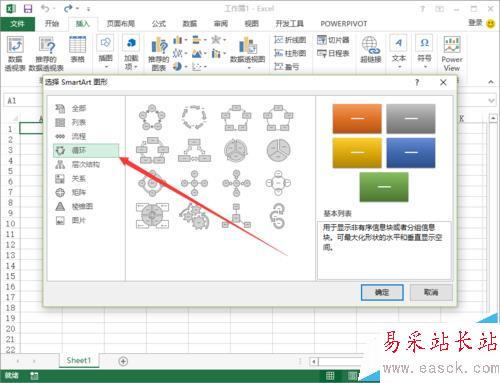Image resolution: width=500 pixels, height=383 pixels.
Task: Pick the Radial Venn layout
Action: tap(278, 183)
